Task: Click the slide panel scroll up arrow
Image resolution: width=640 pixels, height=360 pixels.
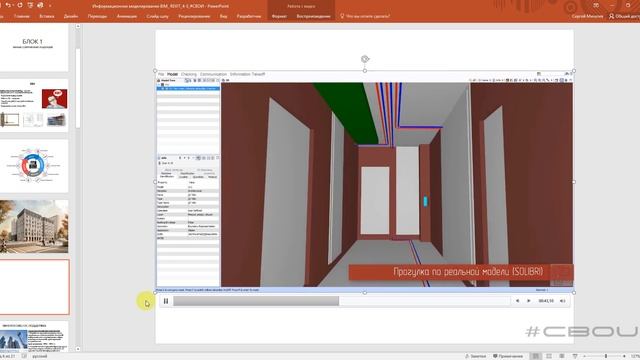Action: [78, 27]
